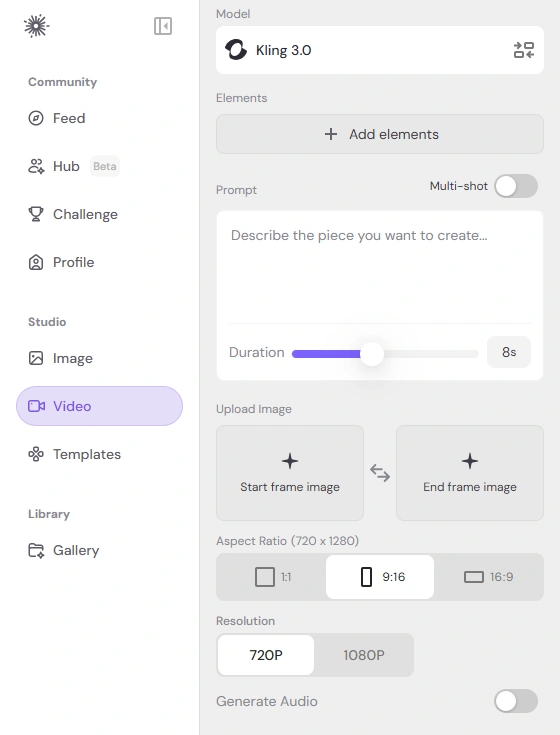Screen dimensions: 560x735
Task: Click the Image studio icon
Action: pos(36,358)
